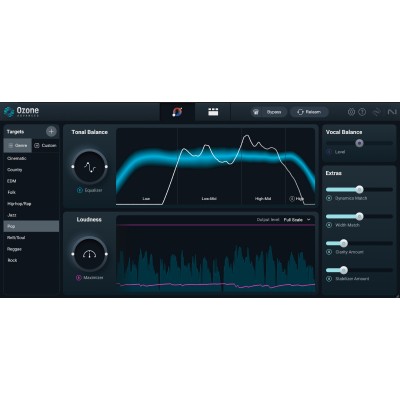Add a new target with plus icon
400x400 pixels.
coord(51,132)
